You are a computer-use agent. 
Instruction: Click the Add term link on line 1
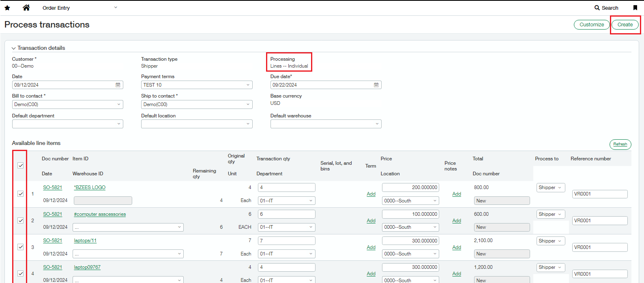click(x=371, y=194)
